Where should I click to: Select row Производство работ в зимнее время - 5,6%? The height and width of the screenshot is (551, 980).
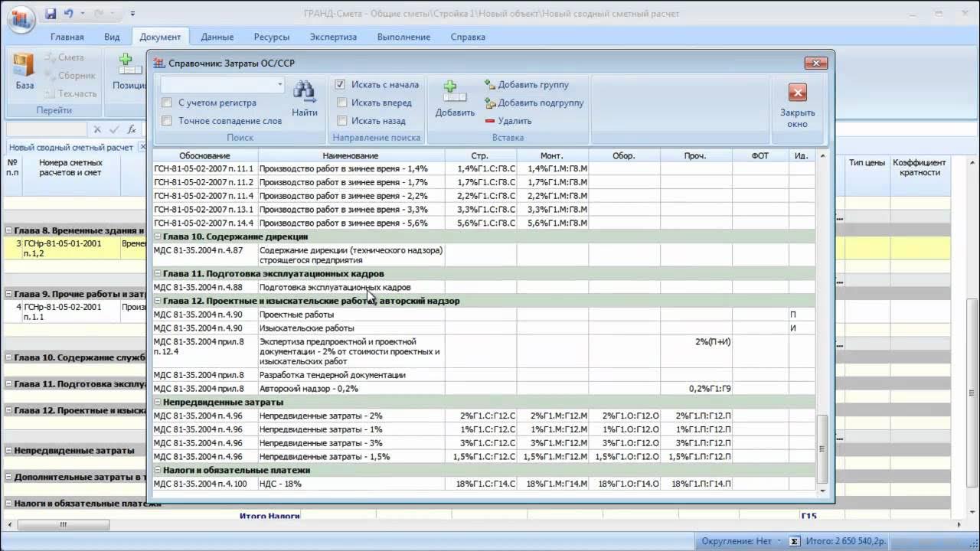[484, 223]
